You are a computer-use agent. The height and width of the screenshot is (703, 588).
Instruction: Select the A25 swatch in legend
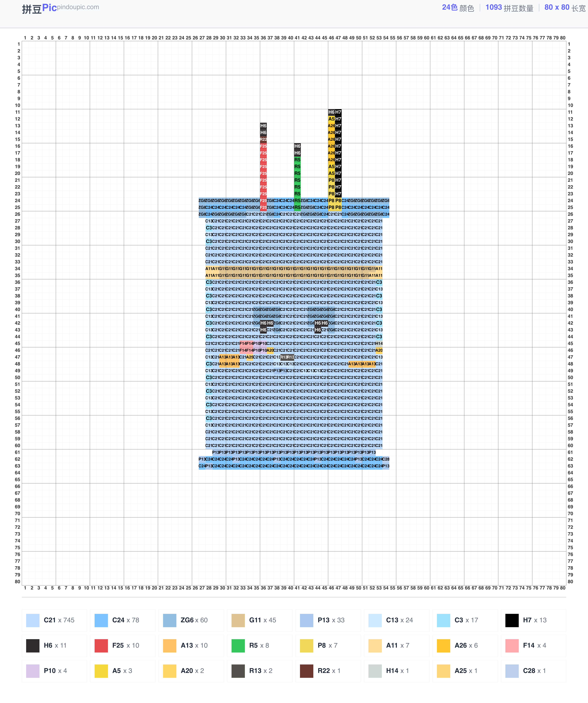(444, 671)
